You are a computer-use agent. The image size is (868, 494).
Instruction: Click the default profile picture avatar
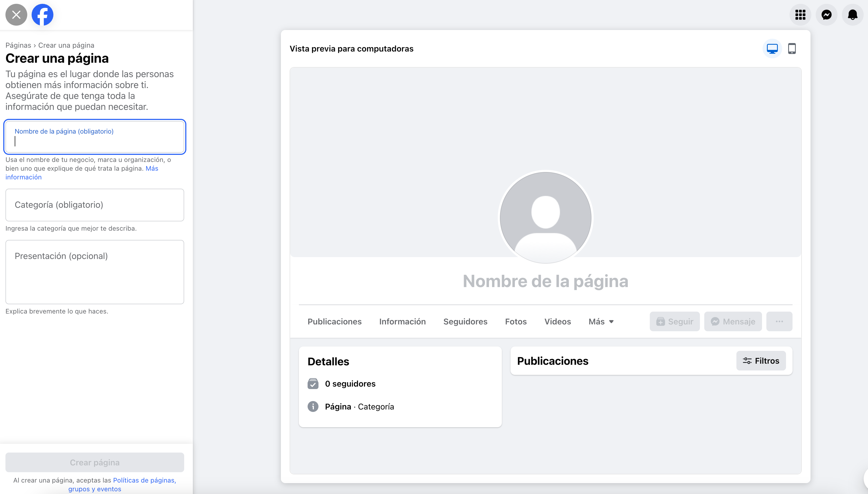tap(545, 217)
